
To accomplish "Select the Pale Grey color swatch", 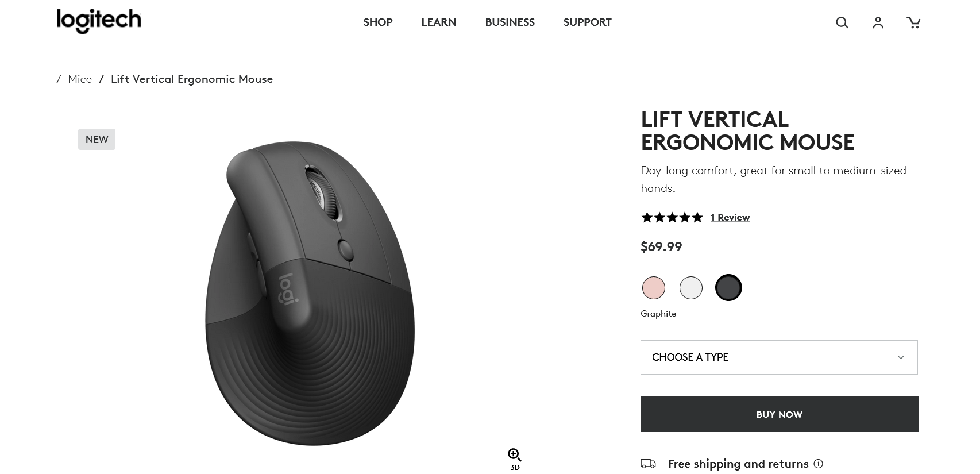I will pyautogui.click(x=691, y=288).
